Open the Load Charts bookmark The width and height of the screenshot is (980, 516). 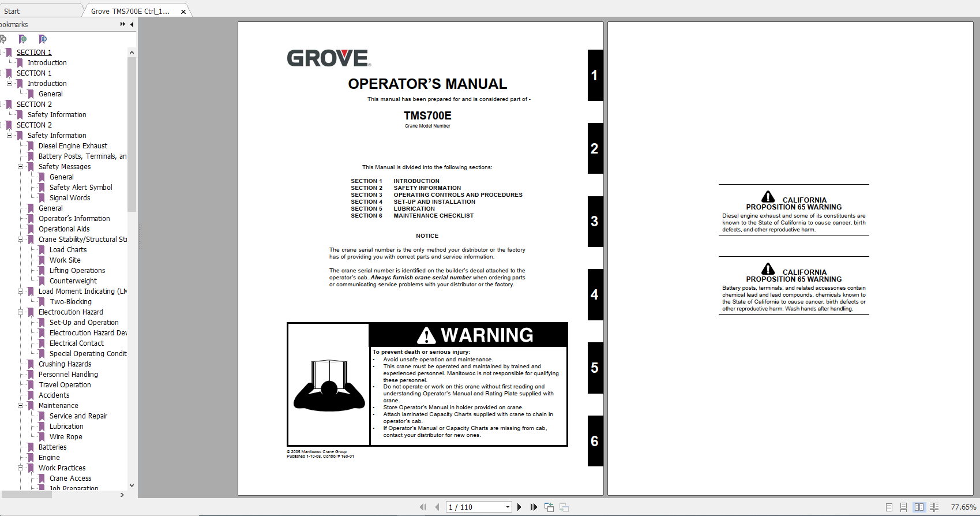[68, 250]
